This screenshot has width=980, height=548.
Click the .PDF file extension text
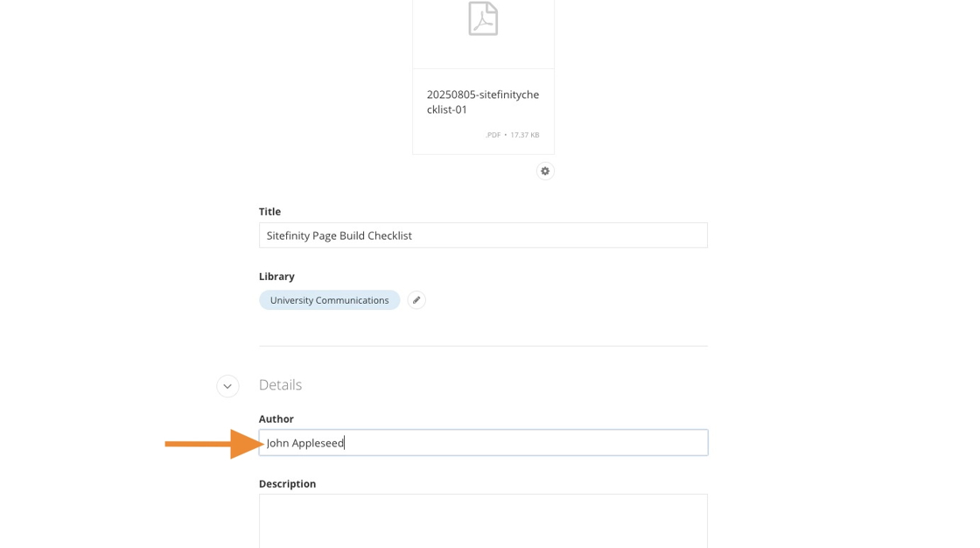[493, 135]
